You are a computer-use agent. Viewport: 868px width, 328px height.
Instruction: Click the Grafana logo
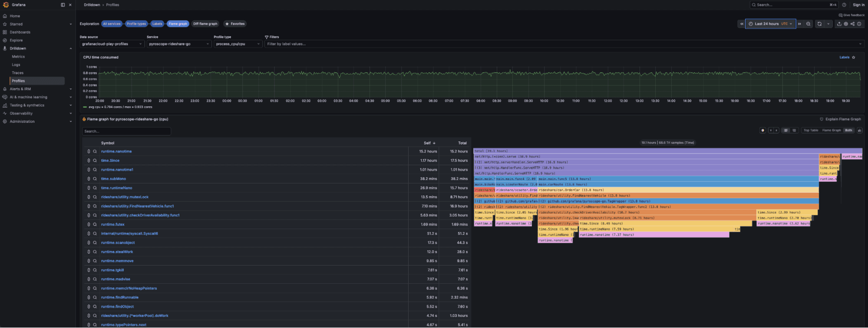[x=6, y=5]
